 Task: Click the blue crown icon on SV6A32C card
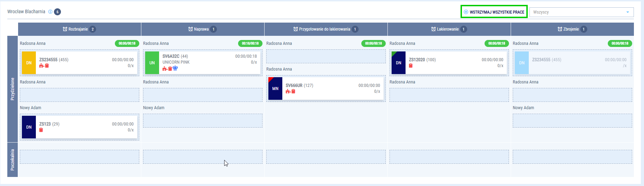tap(175, 68)
